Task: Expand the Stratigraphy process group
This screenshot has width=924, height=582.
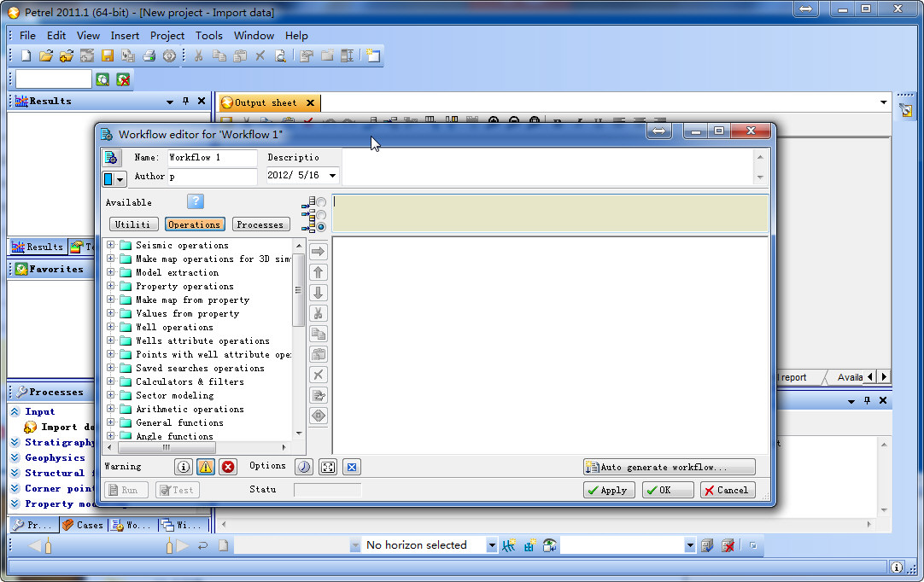Action: click(x=15, y=442)
